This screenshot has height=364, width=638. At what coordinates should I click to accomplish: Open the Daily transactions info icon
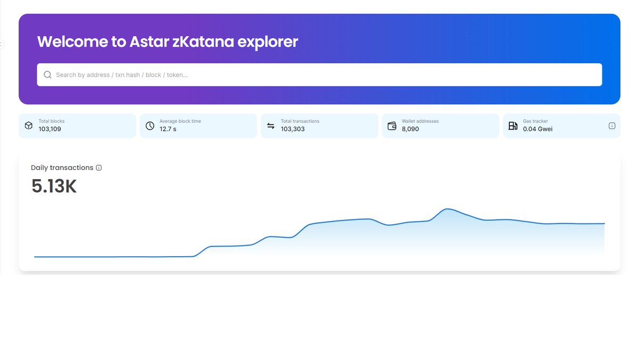tap(99, 168)
